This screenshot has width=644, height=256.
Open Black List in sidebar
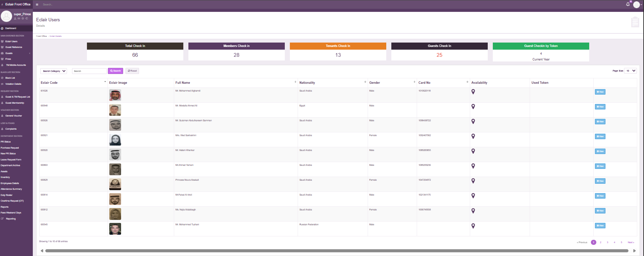(x=10, y=78)
